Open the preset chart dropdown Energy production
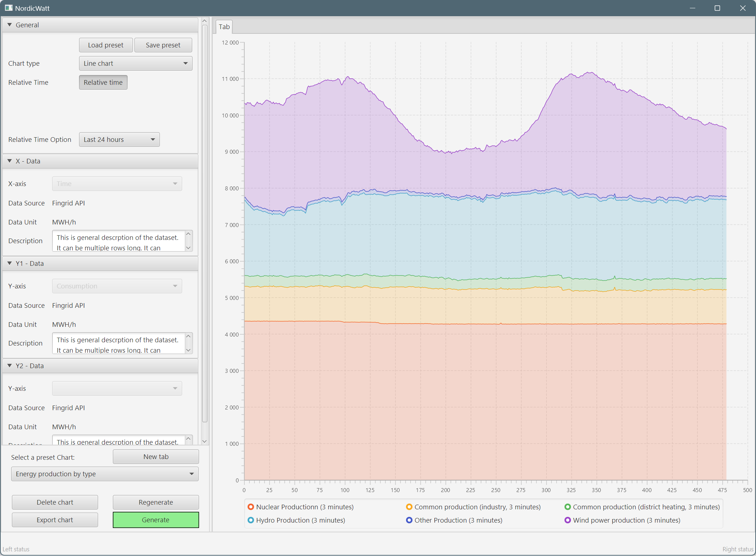Viewport: 756px width, 556px height. click(105, 474)
